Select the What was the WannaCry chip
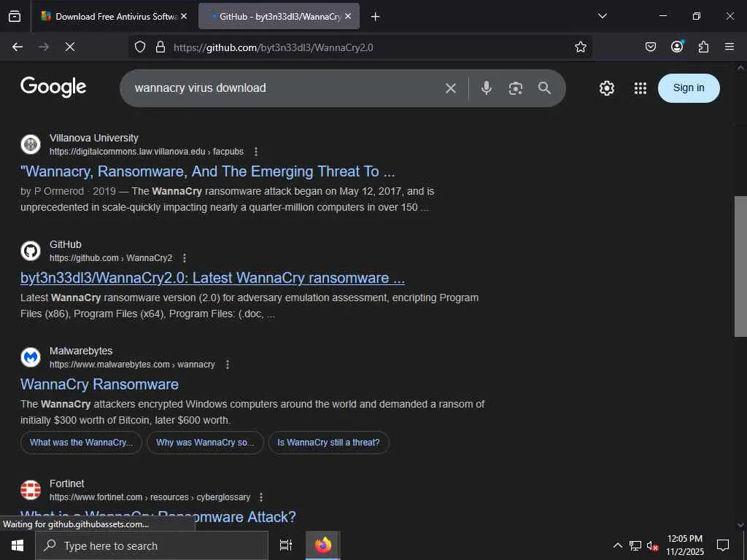Viewport: 747px width, 560px height. (81, 443)
